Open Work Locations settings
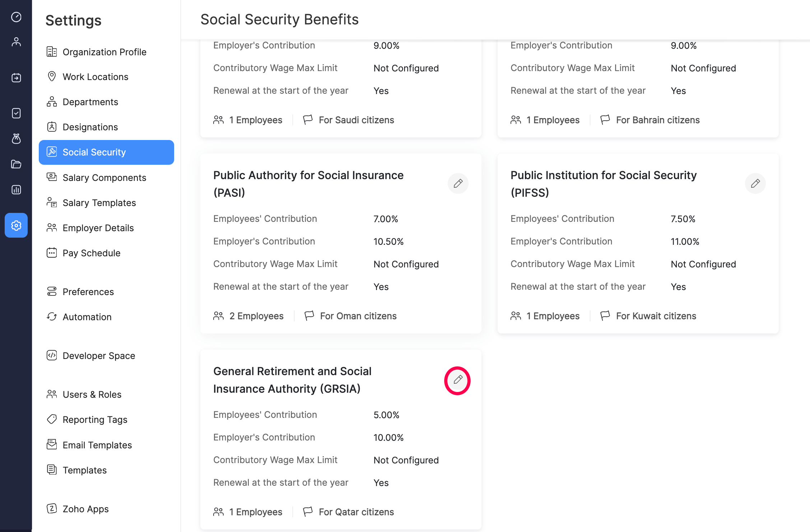 tap(95, 76)
